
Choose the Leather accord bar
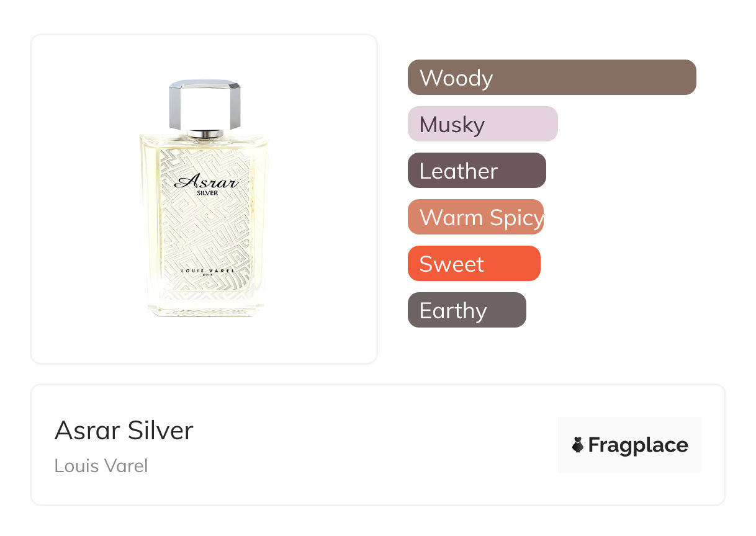point(477,171)
